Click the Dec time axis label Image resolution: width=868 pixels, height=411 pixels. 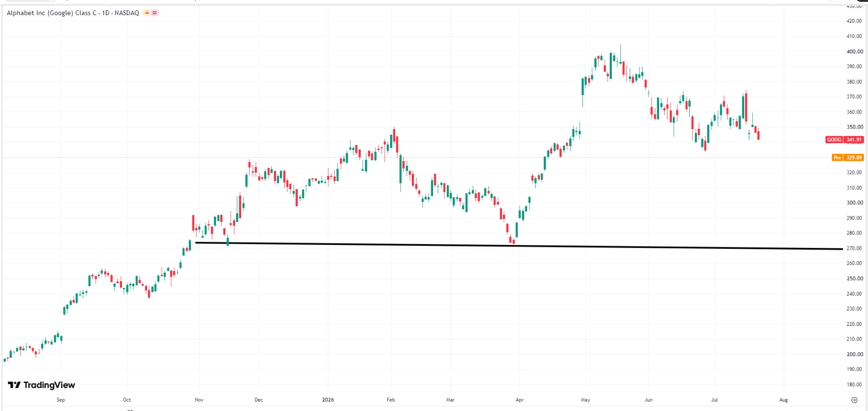pos(259,400)
